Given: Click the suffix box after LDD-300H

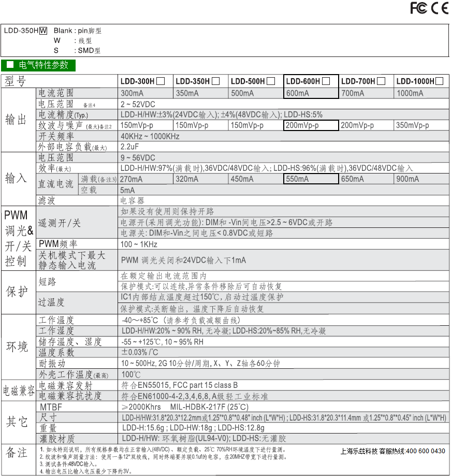Looking at the screenshot, I should [x=161, y=81].
